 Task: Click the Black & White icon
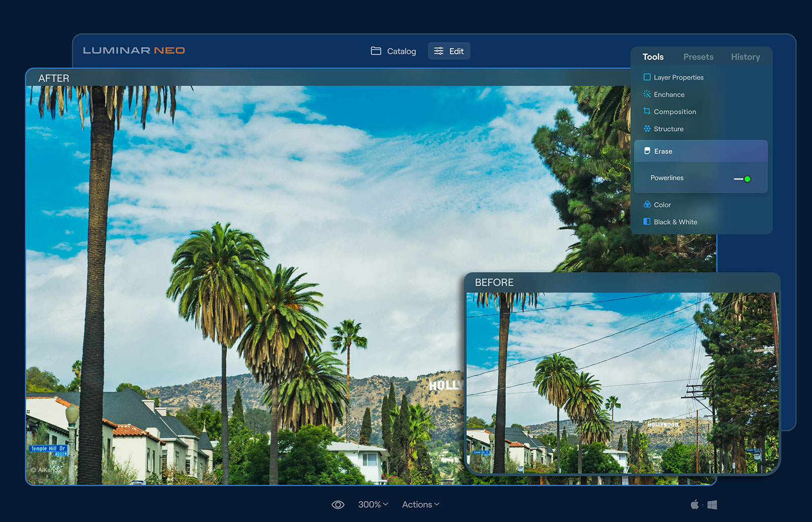click(x=647, y=222)
